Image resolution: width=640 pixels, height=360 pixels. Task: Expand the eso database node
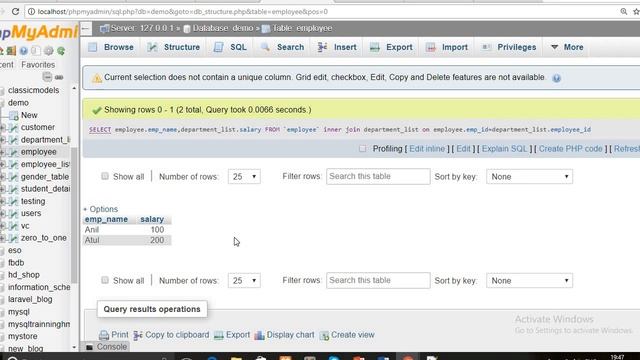[2, 251]
